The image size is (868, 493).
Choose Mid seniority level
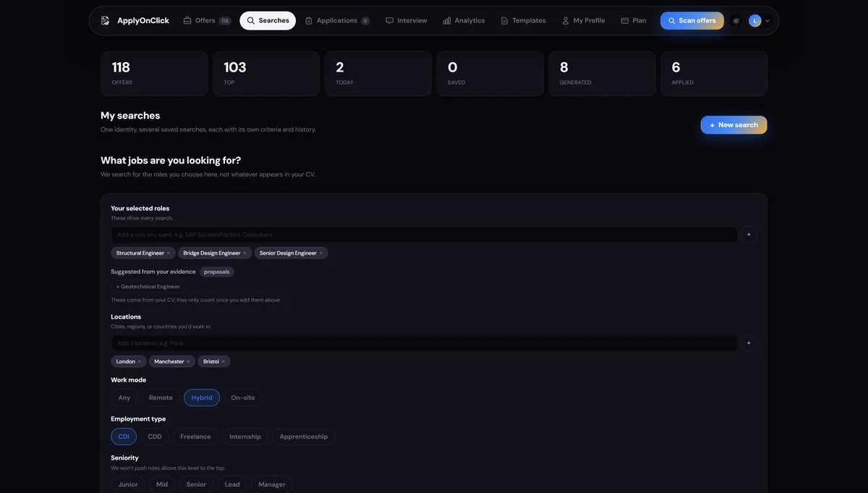click(162, 484)
